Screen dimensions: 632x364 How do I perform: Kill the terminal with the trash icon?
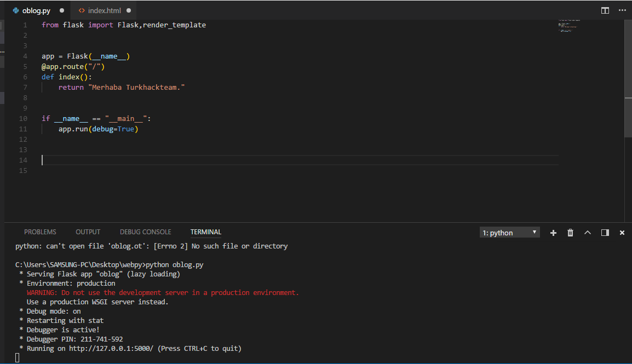(570, 233)
